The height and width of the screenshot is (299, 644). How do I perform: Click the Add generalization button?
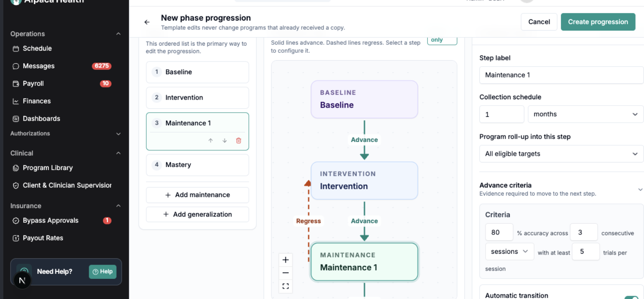[x=197, y=214]
